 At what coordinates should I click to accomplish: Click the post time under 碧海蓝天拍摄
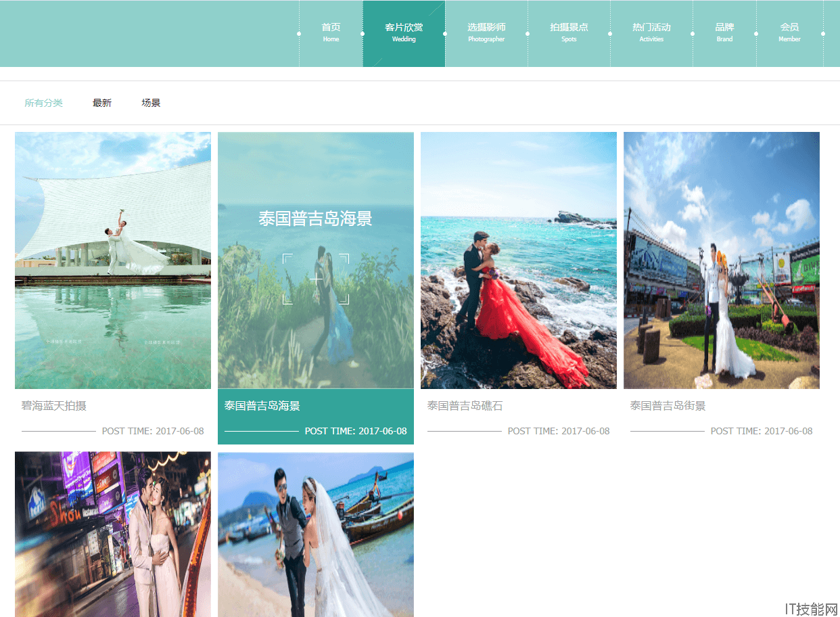coord(153,431)
